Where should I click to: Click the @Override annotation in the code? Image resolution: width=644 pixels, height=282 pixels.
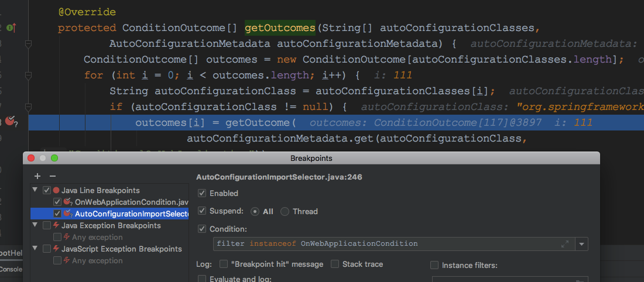pyautogui.click(x=87, y=12)
